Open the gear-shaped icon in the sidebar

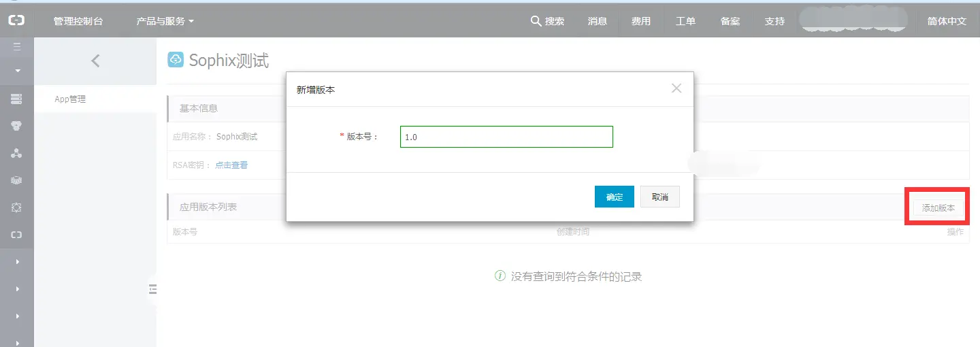click(17, 208)
